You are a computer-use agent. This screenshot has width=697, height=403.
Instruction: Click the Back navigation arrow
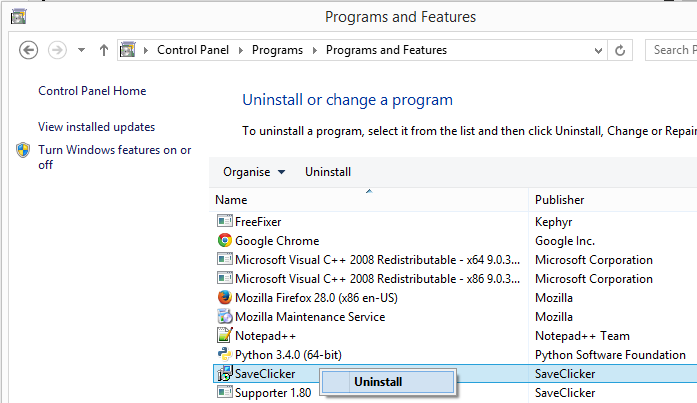tap(28, 50)
